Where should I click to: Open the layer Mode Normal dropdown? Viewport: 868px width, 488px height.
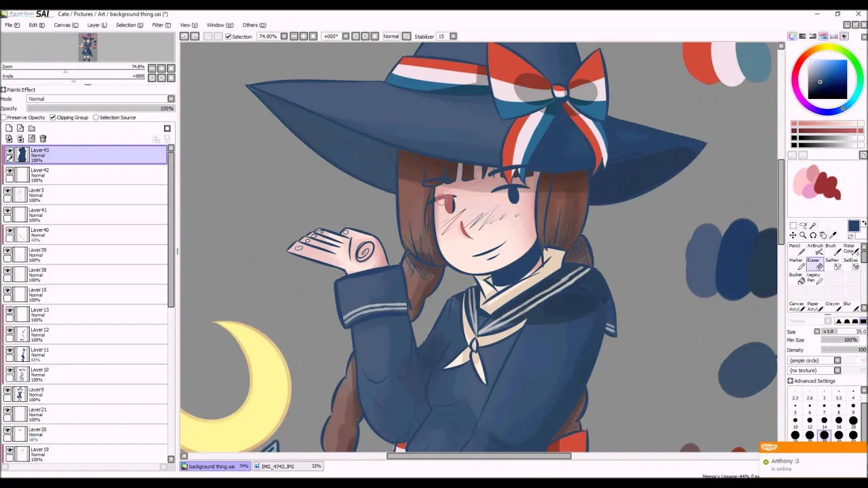click(x=100, y=99)
